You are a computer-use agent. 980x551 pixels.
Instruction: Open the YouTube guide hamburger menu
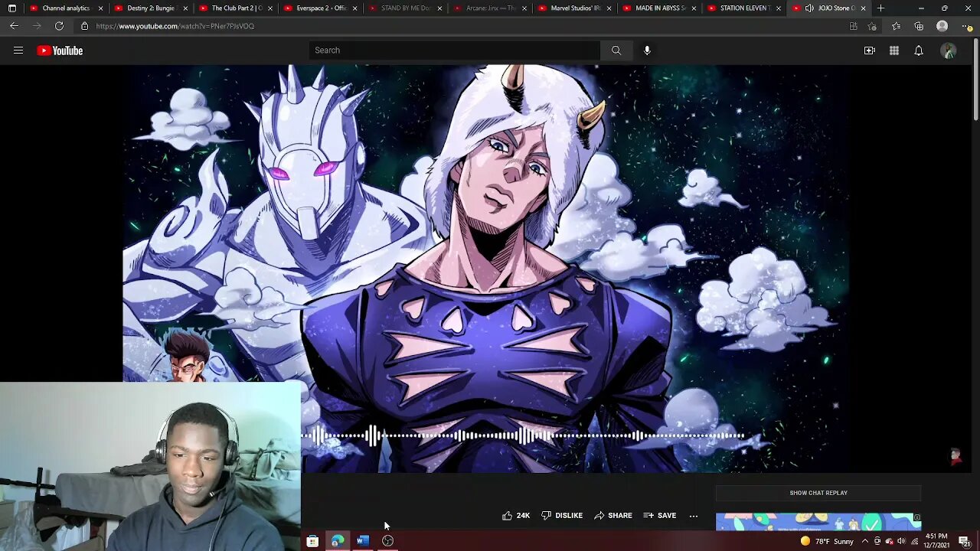point(18,51)
